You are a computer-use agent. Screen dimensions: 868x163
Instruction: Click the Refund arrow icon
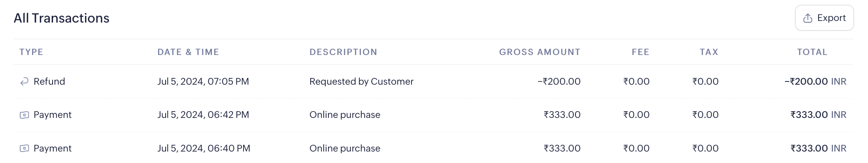[x=24, y=81]
